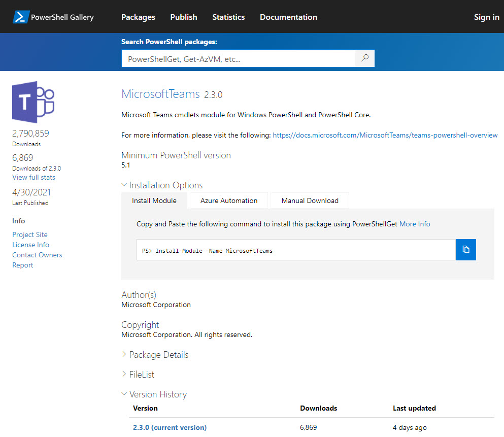
Task: Expand the FileList section
Action: pos(138,375)
